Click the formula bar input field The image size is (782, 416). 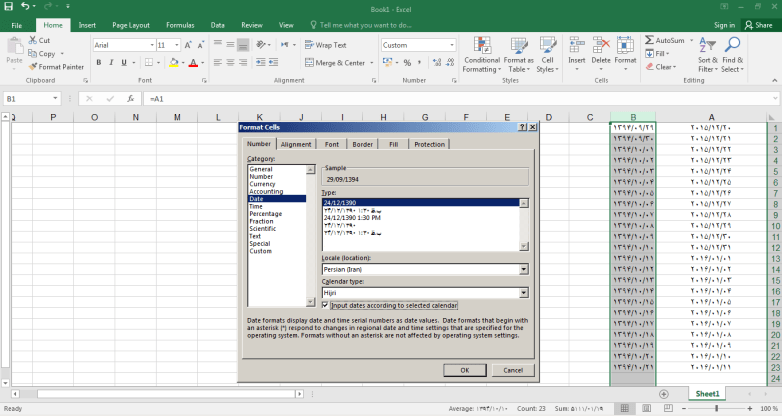coord(461,99)
